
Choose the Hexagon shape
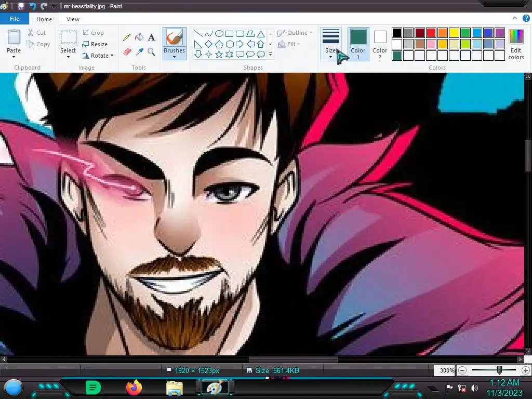229,44
